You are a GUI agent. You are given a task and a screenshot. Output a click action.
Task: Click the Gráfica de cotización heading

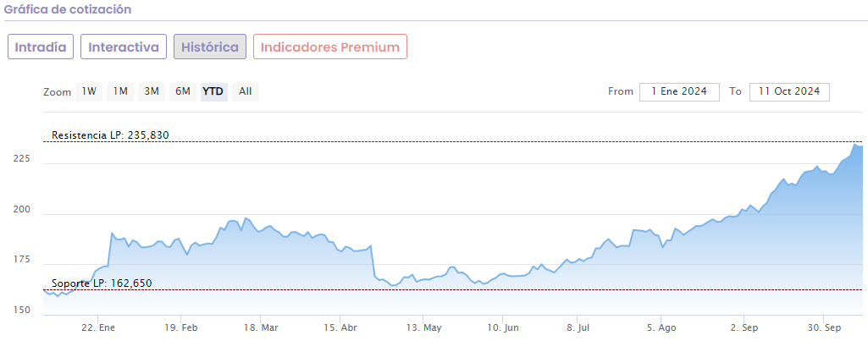click(x=68, y=9)
